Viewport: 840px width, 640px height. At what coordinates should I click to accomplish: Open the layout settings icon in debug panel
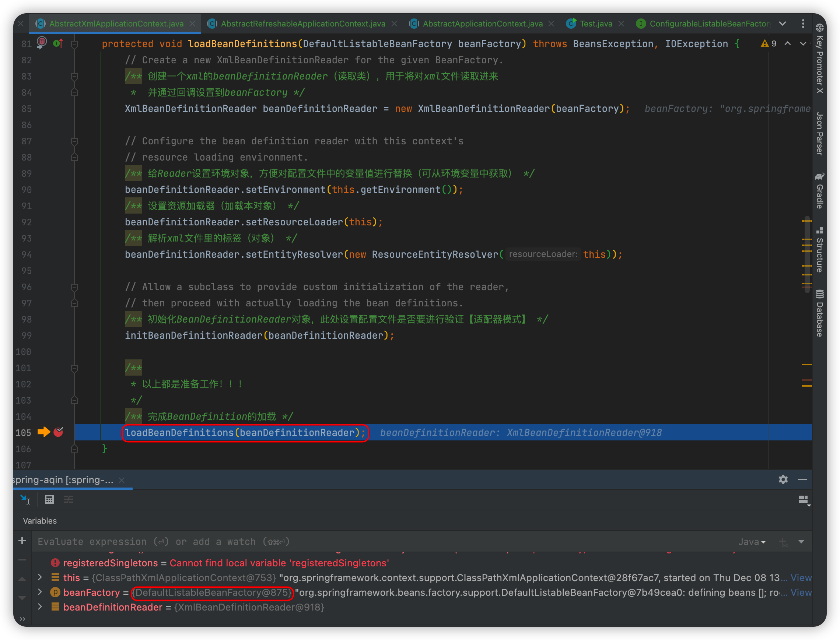click(804, 499)
